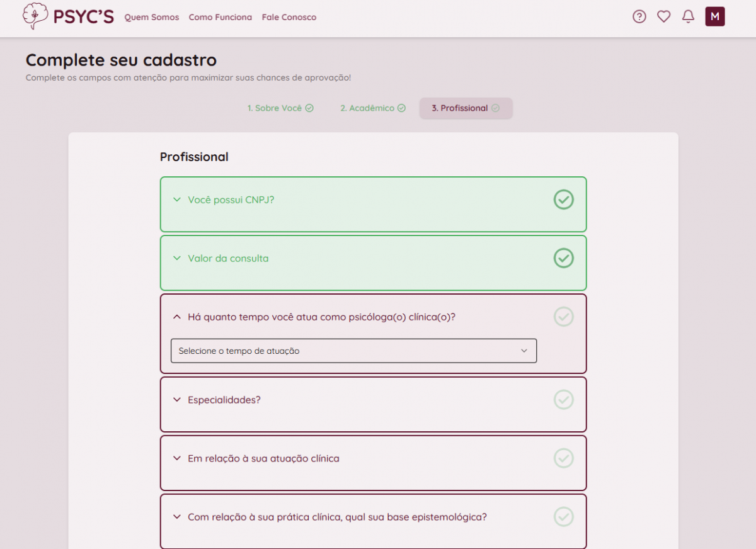Expand the Especialidades section chevron

tap(177, 400)
